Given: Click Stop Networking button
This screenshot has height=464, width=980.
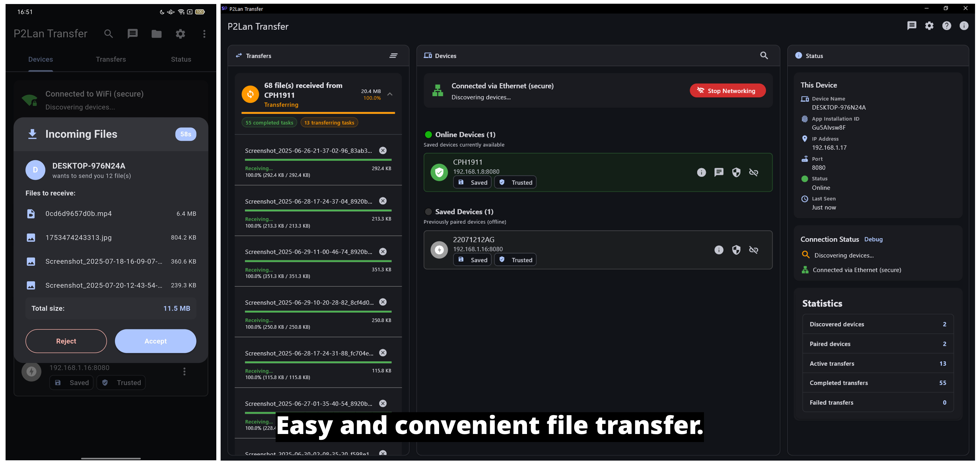Looking at the screenshot, I should (x=727, y=91).
